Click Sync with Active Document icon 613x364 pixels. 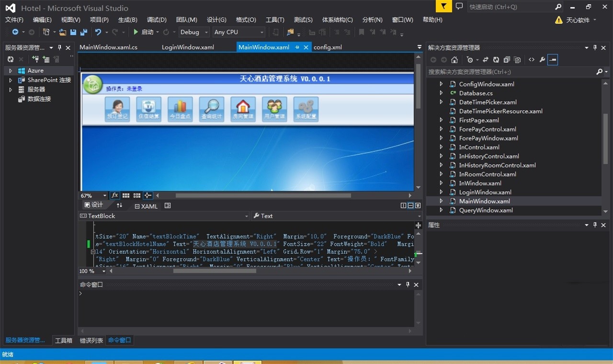click(x=485, y=60)
